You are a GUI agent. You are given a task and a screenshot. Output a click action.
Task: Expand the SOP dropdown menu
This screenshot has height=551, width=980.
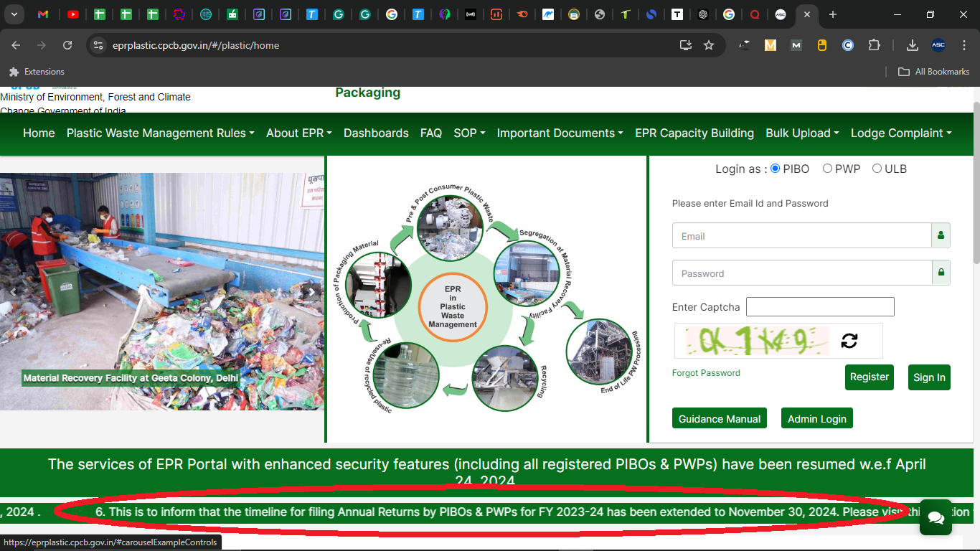click(x=469, y=133)
